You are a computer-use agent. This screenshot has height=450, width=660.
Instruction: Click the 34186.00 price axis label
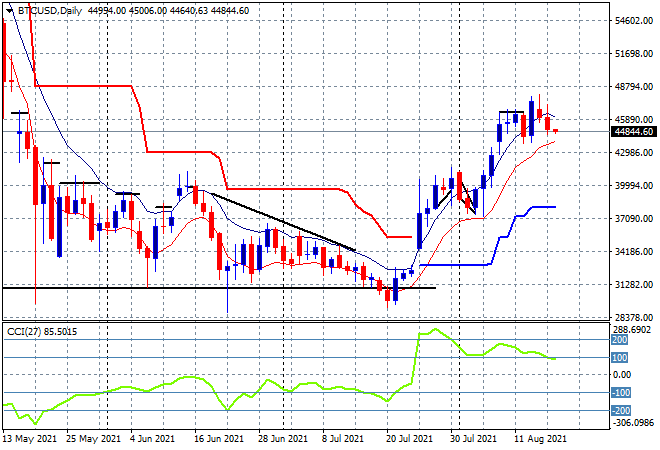point(633,252)
